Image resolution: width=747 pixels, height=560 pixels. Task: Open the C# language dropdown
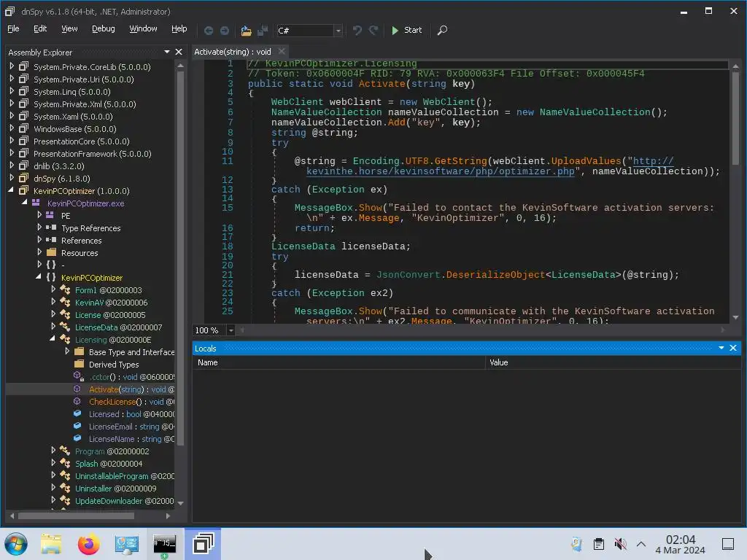(x=338, y=31)
